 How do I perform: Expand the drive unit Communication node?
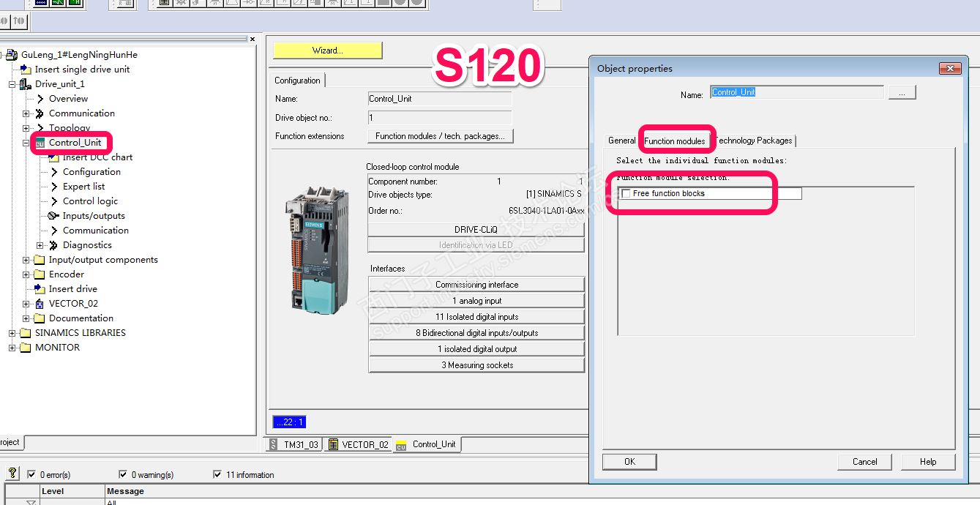click(x=26, y=113)
